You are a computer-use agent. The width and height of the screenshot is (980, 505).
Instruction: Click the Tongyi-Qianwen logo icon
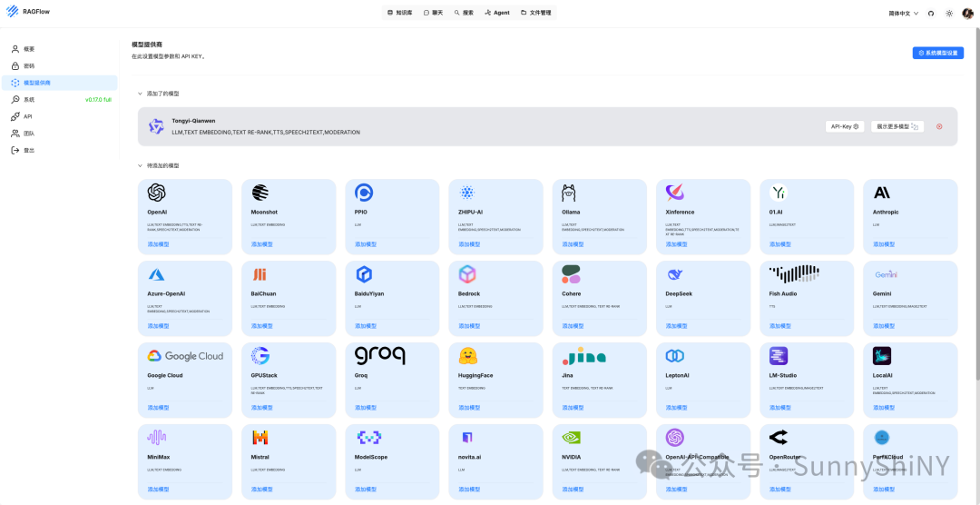[x=156, y=126]
